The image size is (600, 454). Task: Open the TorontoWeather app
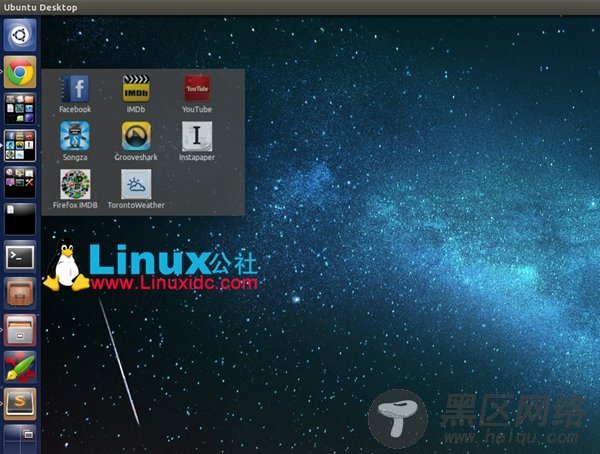136,189
